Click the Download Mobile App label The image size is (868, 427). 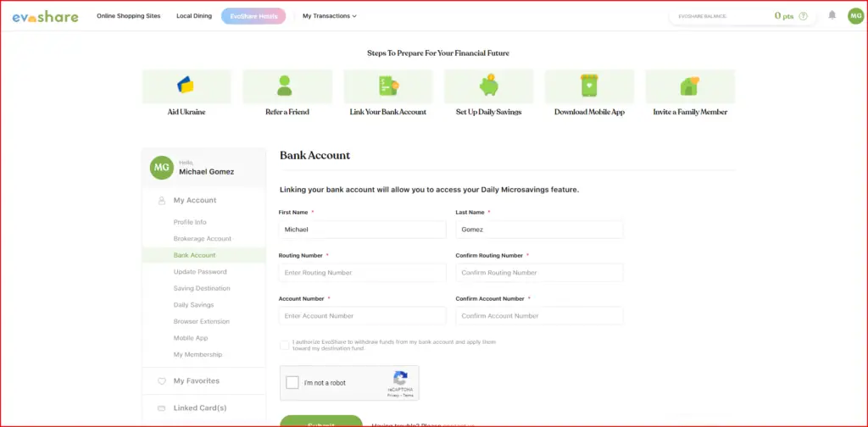pyautogui.click(x=590, y=112)
